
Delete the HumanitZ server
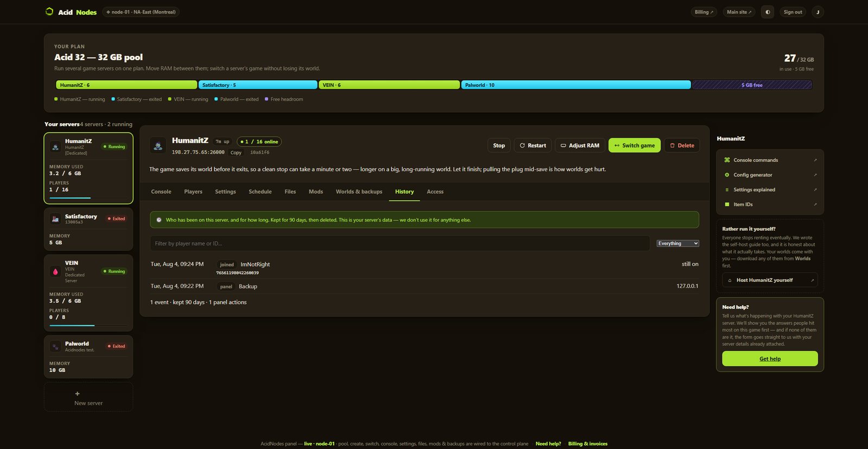point(682,146)
